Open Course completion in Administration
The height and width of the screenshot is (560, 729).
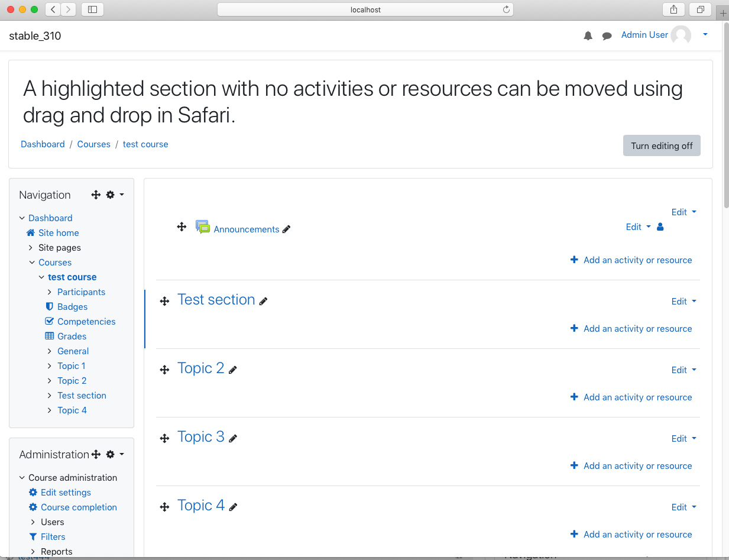79,507
